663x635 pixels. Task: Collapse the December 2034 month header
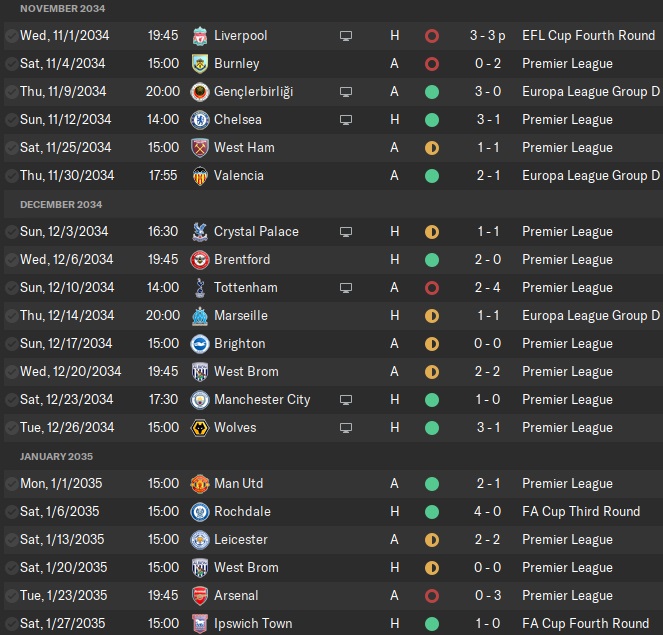click(61, 204)
